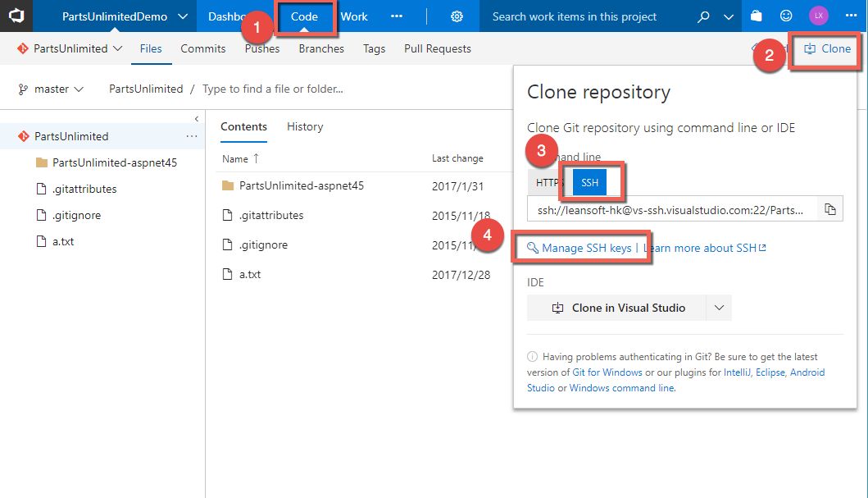Screen dimensions: 868x498
Task: Click Clone in Visual Studio button
Action: 616,308
